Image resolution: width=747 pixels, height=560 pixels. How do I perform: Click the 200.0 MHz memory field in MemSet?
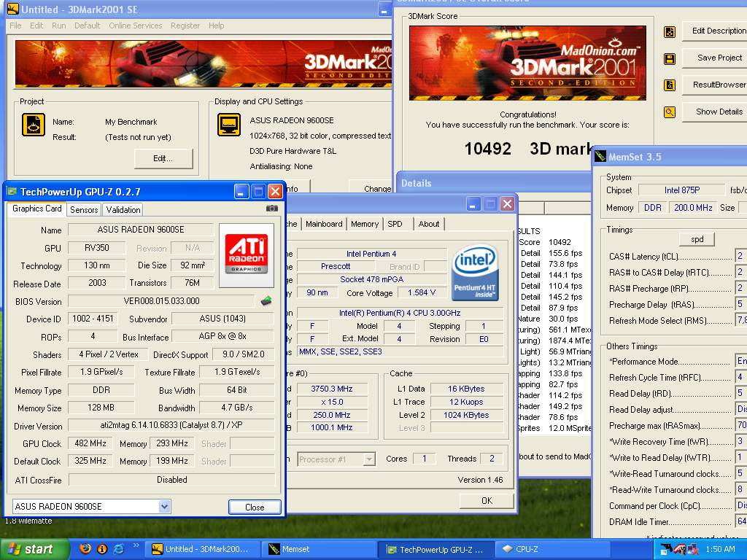click(x=693, y=208)
